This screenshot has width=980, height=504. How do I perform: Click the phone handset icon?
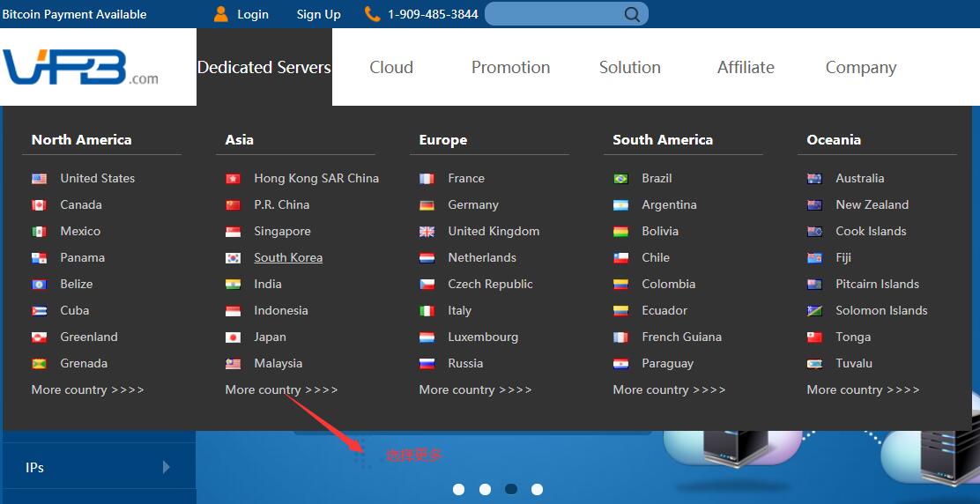pos(372,14)
